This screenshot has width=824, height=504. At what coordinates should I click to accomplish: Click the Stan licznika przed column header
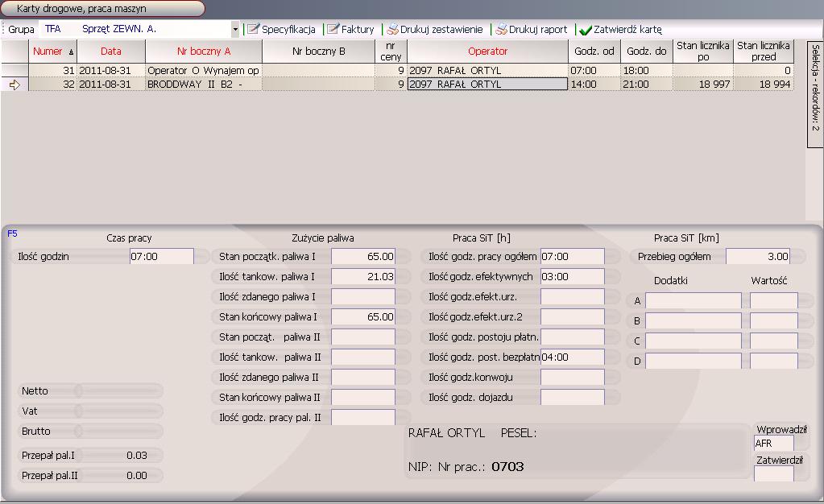[x=763, y=52]
